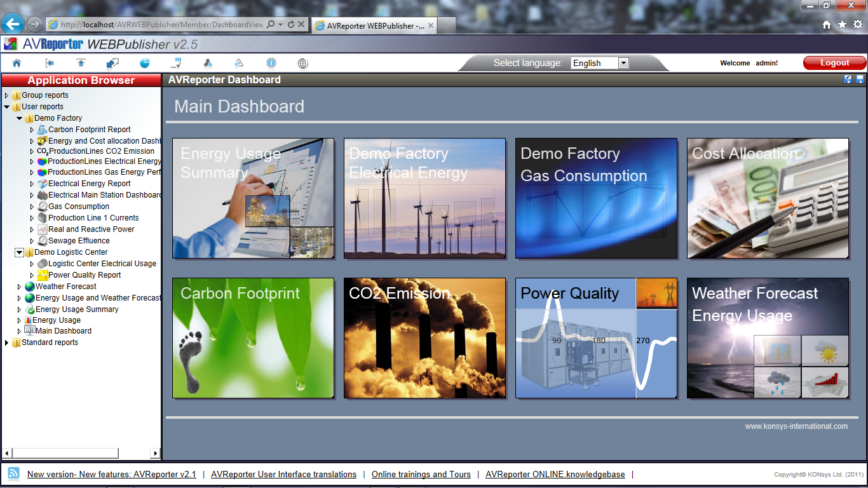
Task: Open the blue info toolbar icon
Action: 271,63
